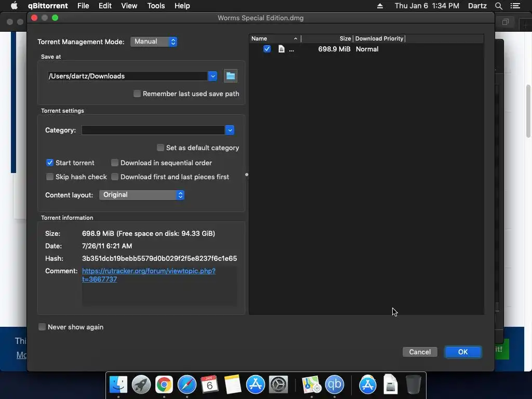Click the eject icon in menu bar

pos(380,6)
